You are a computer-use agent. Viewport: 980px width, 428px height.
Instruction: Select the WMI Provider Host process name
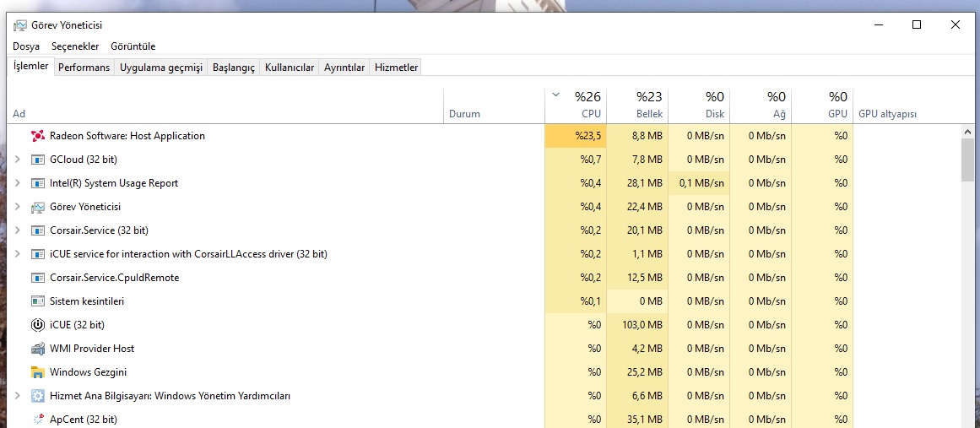click(x=92, y=349)
